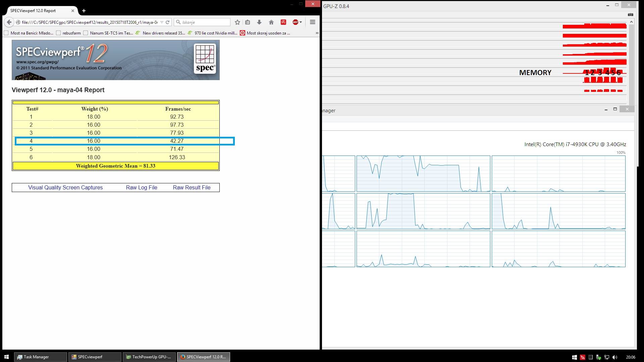Click the Weight (%) column header

(x=95, y=109)
